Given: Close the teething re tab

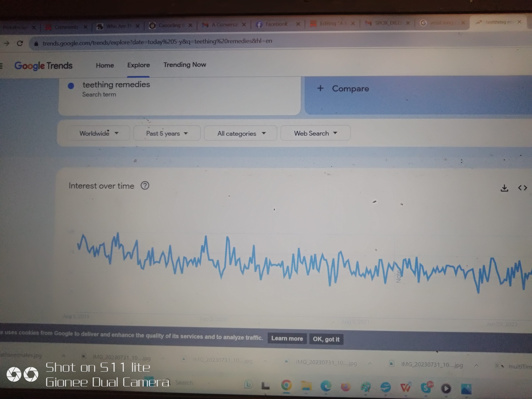Looking at the screenshot, I should [x=519, y=22].
